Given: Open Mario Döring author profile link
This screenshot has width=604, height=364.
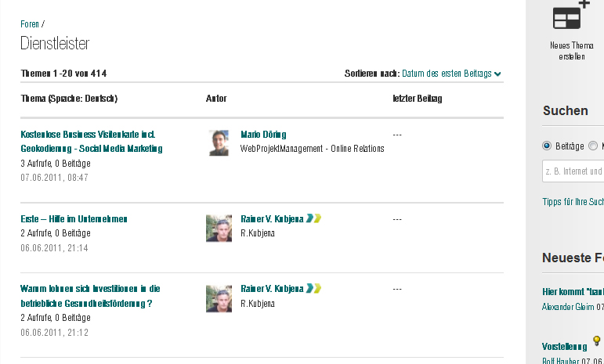Looking at the screenshot, I should click(x=263, y=135).
